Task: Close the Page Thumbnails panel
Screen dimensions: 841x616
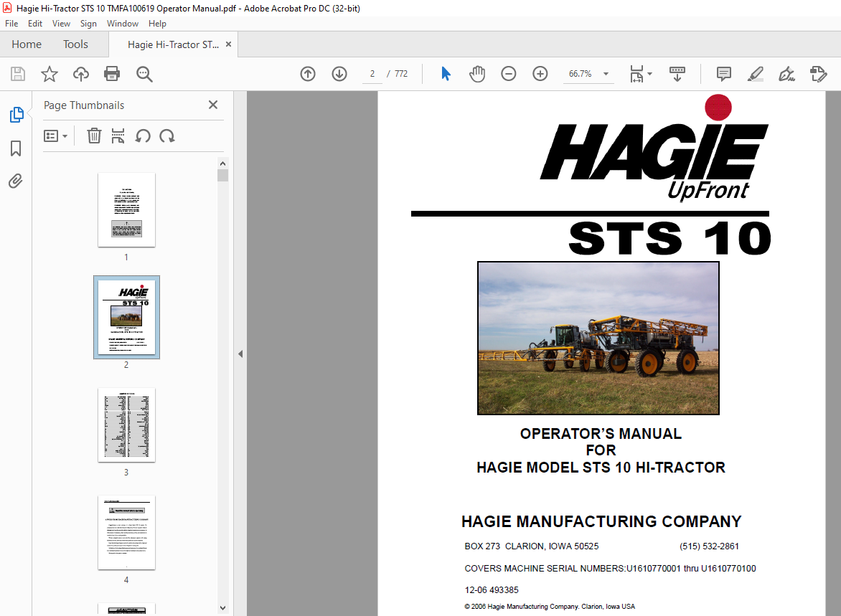Action: point(213,105)
